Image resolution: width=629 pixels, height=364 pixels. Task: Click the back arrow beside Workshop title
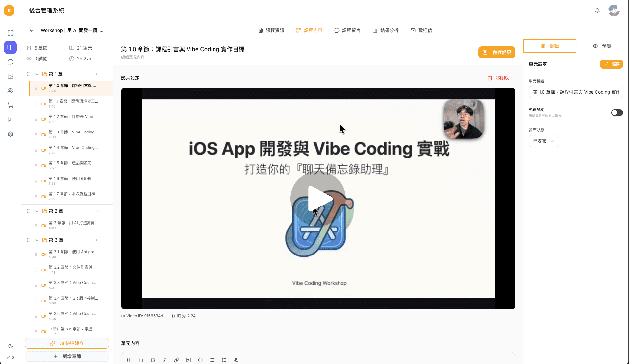(32, 30)
